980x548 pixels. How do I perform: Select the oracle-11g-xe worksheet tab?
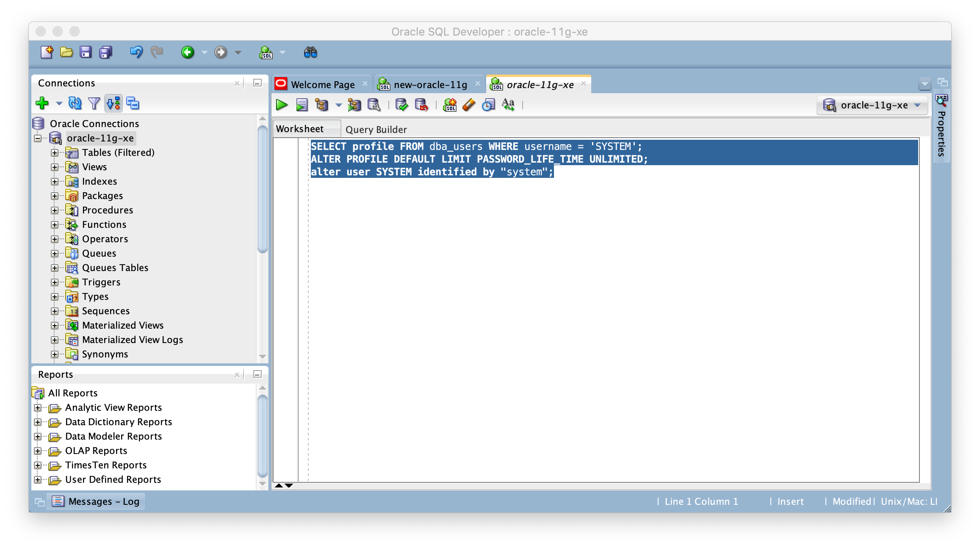tap(540, 84)
